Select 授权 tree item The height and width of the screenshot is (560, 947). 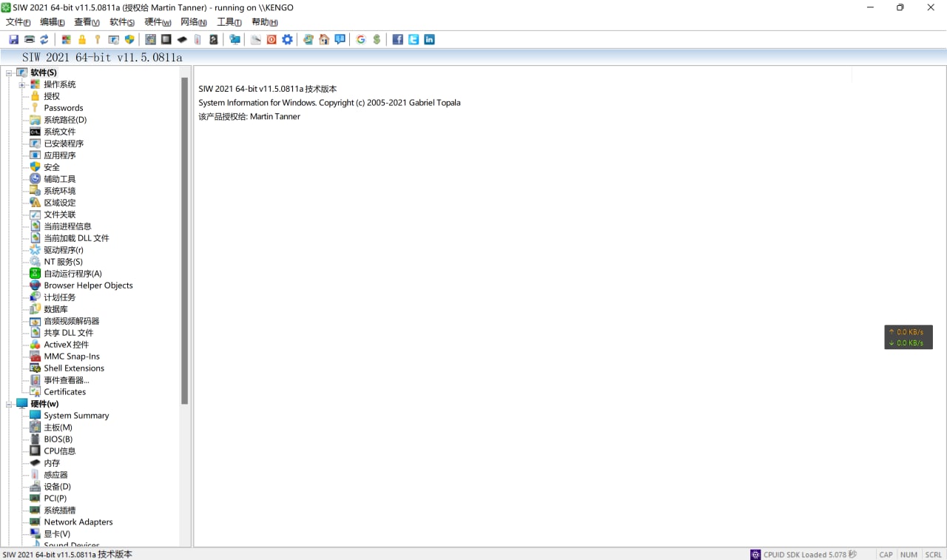tap(52, 96)
